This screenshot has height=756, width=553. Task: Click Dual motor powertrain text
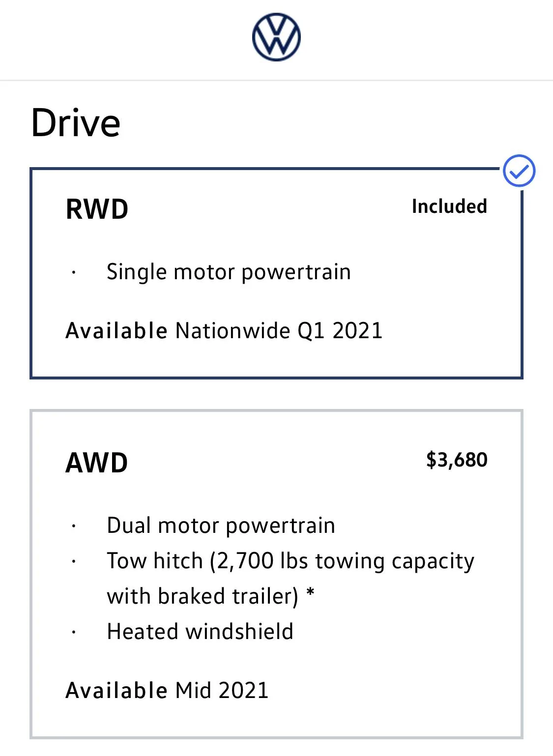pyautogui.click(x=221, y=525)
